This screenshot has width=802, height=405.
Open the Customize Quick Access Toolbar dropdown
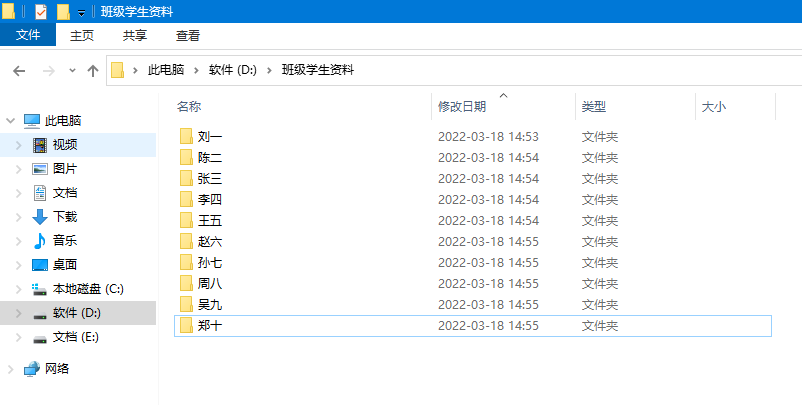[81, 12]
